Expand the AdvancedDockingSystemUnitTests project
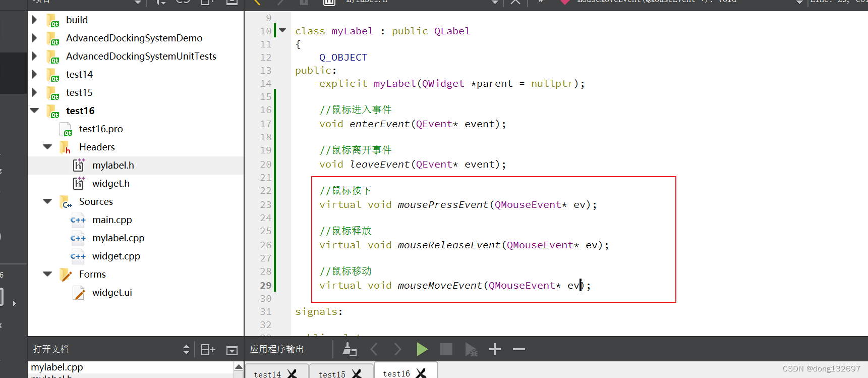The image size is (868, 378). coord(34,56)
